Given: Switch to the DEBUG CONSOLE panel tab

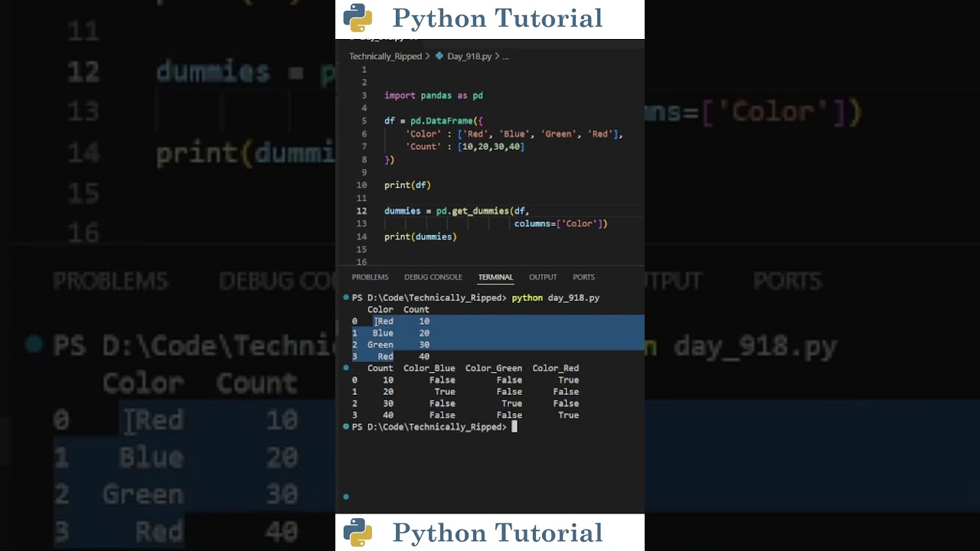Looking at the screenshot, I should [x=433, y=277].
